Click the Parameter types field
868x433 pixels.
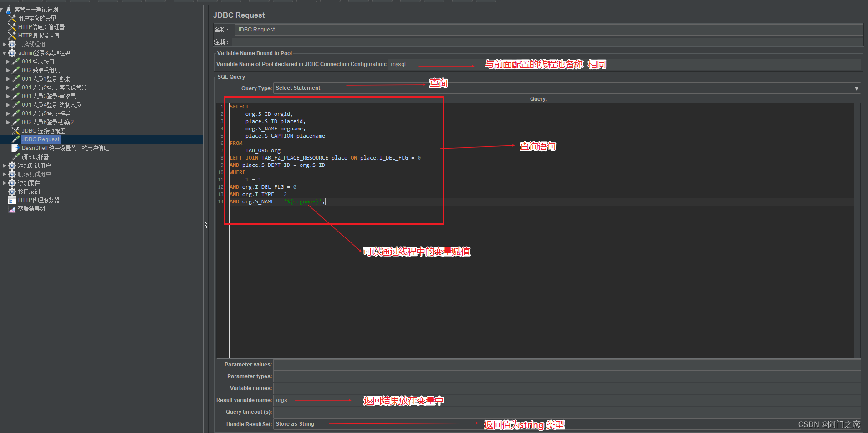[x=567, y=376]
